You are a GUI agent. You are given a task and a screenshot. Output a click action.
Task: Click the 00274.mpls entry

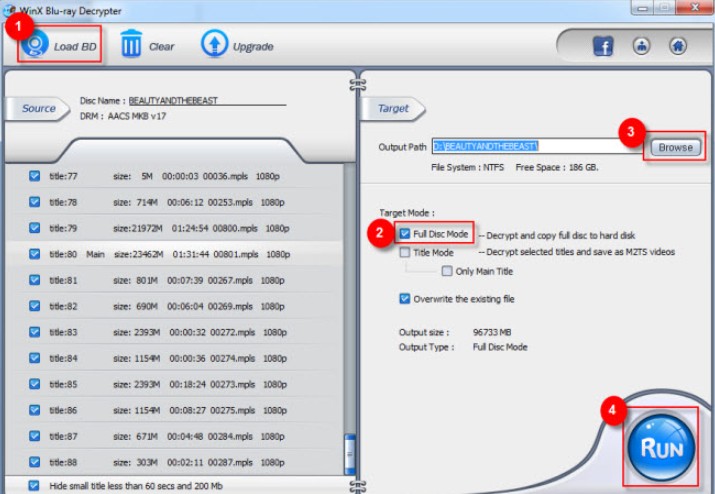232,358
